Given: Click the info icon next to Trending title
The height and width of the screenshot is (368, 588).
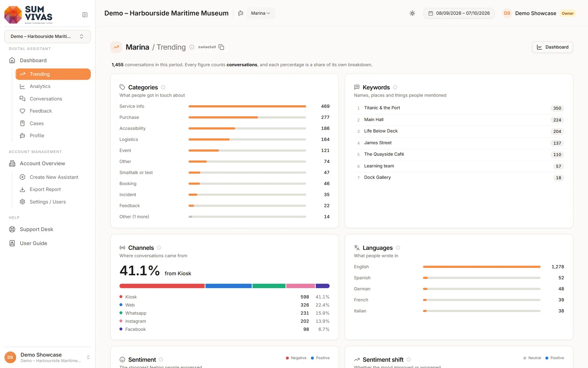Looking at the screenshot, I should click(x=192, y=47).
